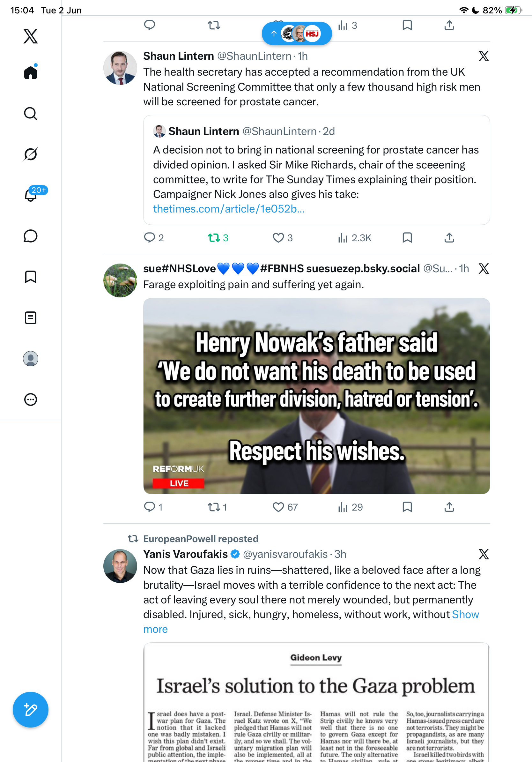Bookmark the sue#NHSLove Farage post
532x762 pixels.
[407, 507]
